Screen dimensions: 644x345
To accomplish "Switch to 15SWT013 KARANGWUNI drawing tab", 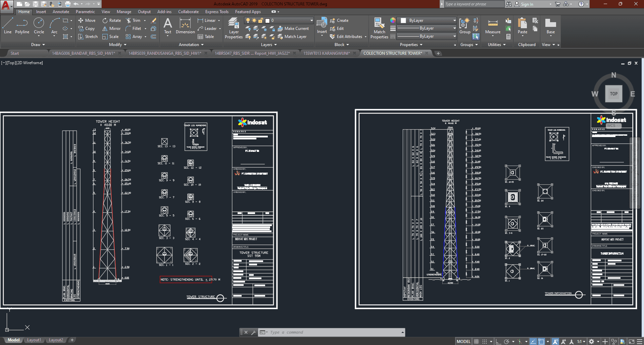I will (x=326, y=53).
